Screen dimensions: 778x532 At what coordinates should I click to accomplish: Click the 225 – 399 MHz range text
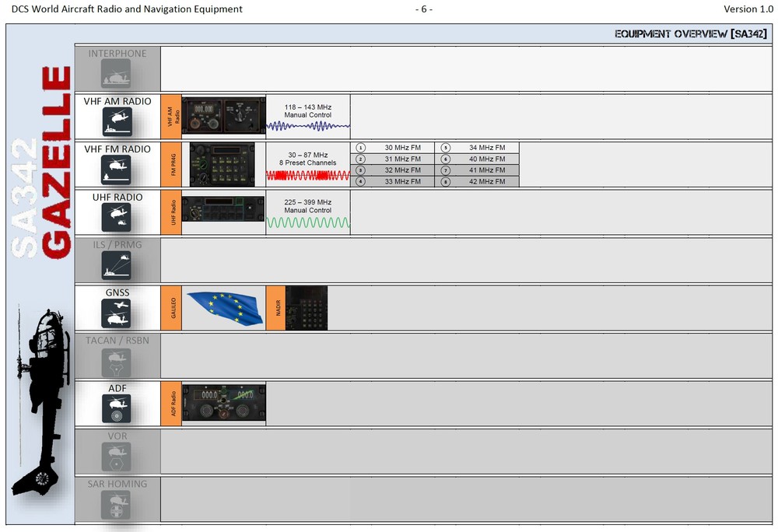click(x=307, y=202)
